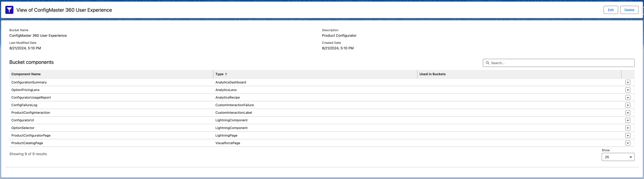Open row menu for ProductCatalogPage
Viewport: 644px width, 179px height.
[x=628, y=143]
